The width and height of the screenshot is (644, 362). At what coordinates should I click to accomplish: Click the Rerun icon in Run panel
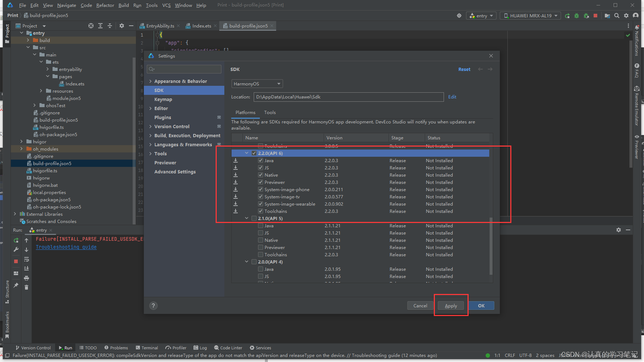pyautogui.click(x=16, y=240)
